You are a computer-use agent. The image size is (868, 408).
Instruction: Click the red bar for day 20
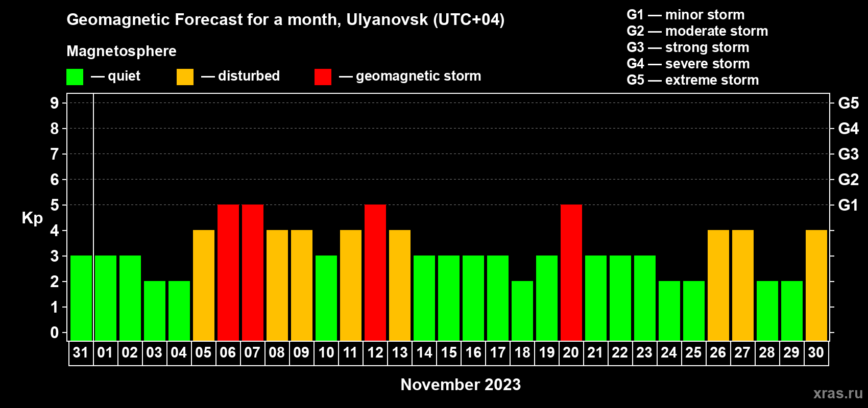tap(571, 272)
